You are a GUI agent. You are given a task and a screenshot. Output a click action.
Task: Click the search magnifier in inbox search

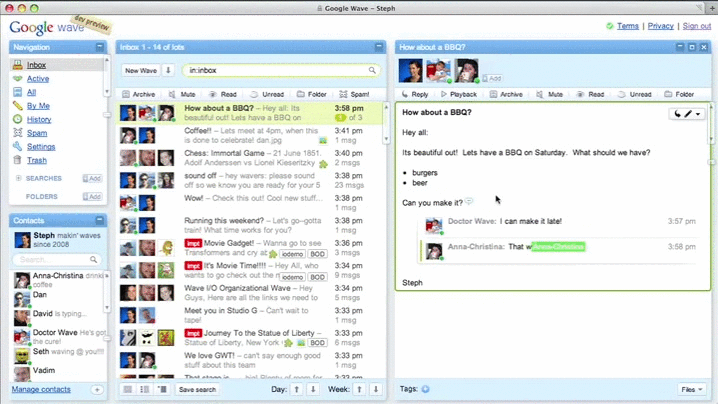click(x=372, y=71)
